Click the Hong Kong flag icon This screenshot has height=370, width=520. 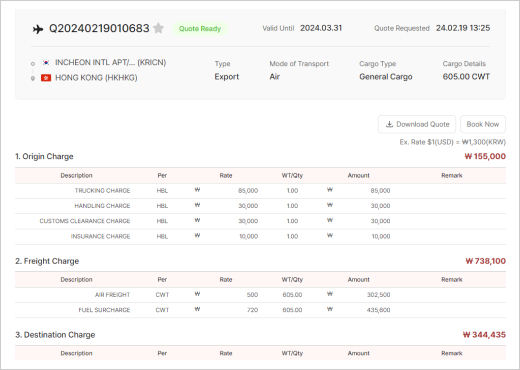tap(46, 78)
